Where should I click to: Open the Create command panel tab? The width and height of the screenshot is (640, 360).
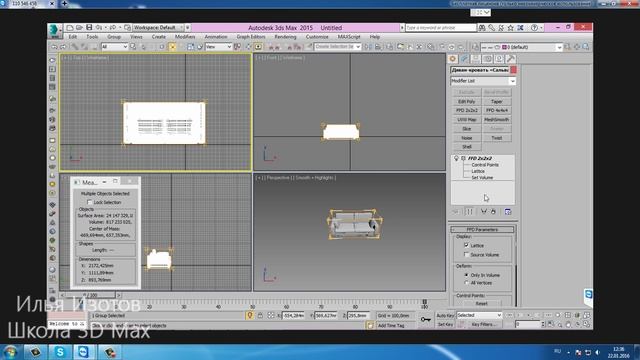tap(453, 59)
